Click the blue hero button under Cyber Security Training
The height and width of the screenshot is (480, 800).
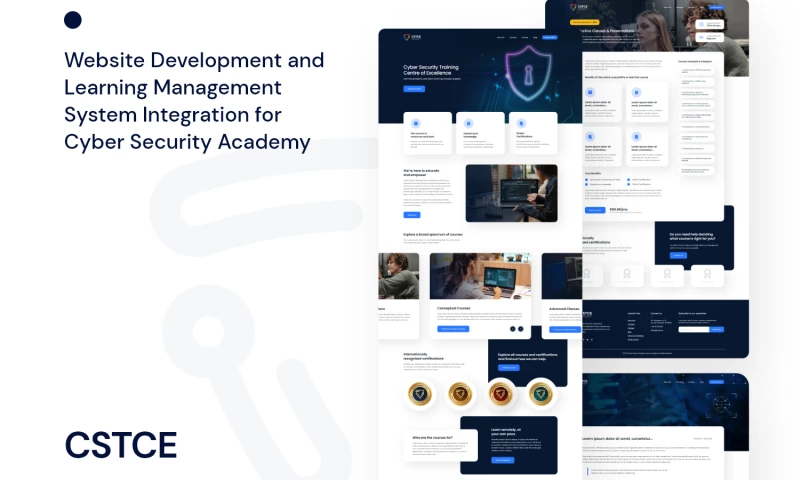(x=414, y=89)
